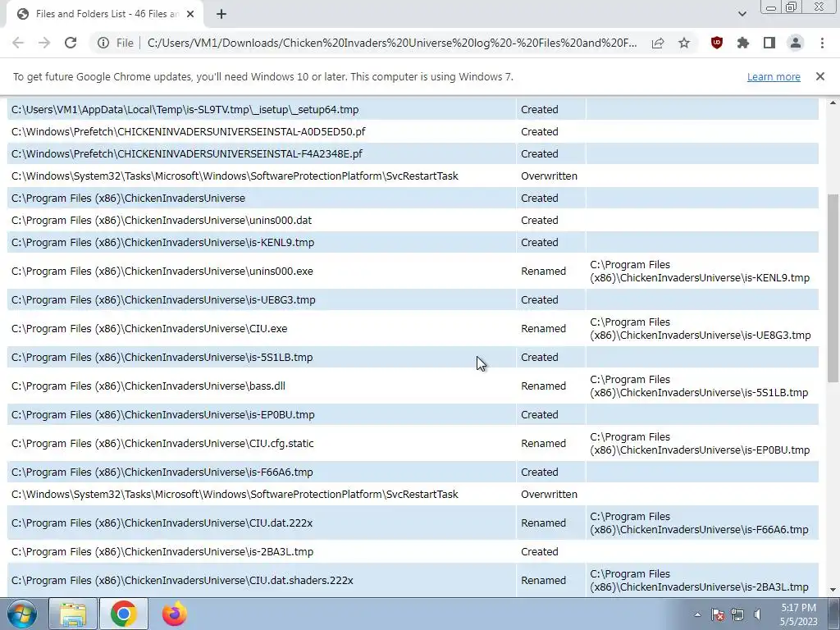
Task: Select the is-F66A6.tmp Created path cell
Action: (x=262, y=472)
